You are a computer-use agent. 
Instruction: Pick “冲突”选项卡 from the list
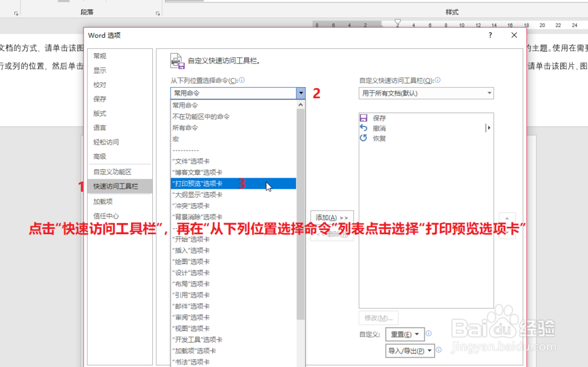pos(233,206)
